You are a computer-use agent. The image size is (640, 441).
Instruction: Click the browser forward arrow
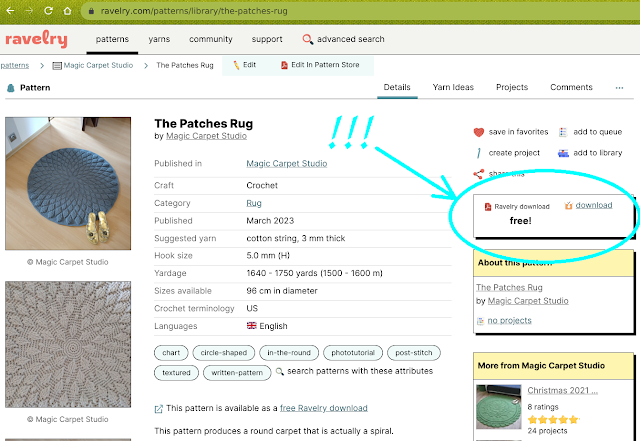click(29, 11)
